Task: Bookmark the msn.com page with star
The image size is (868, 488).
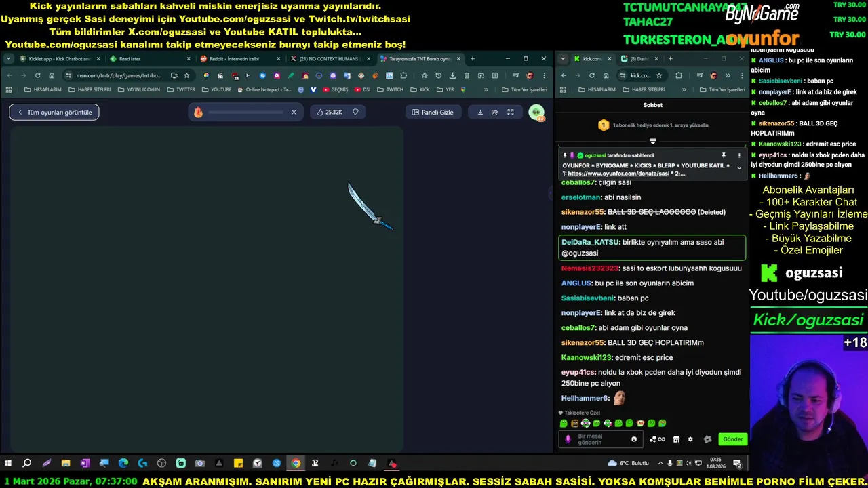Action: pyautogui.click(x=186, y=75)
